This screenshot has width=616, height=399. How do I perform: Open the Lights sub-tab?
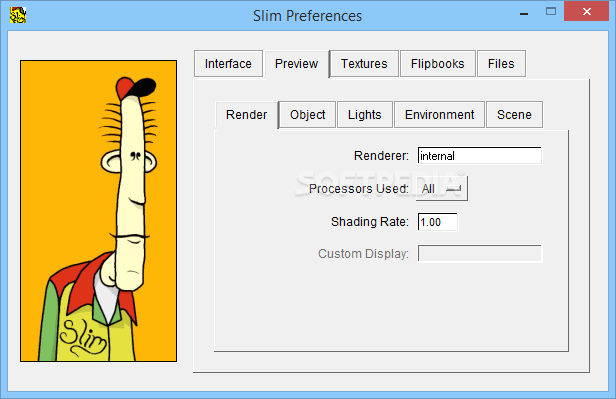[x=365, y=115]
